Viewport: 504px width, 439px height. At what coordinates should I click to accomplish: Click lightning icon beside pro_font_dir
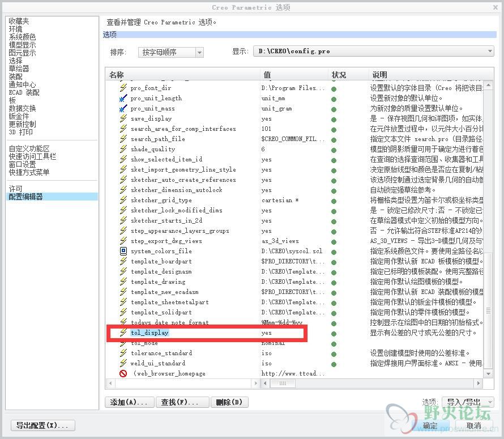pyautogui.click(x=123, y=88)
